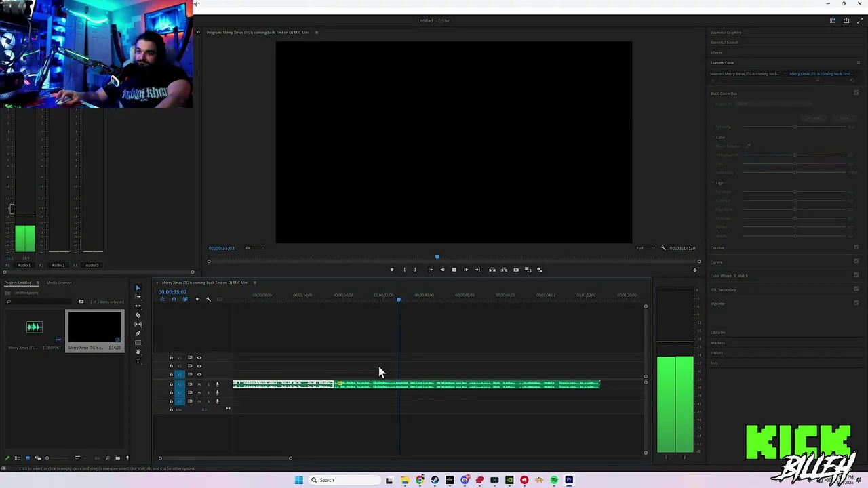Toggle insert sequences as nests icon
Viewport: 868px width, 488px height.
[162, 299]
